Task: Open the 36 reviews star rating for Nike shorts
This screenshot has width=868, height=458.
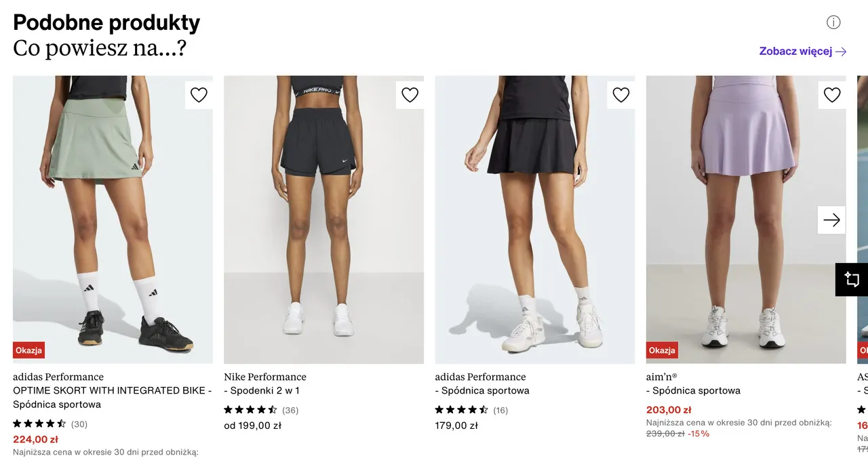Action: click(260, 410)
